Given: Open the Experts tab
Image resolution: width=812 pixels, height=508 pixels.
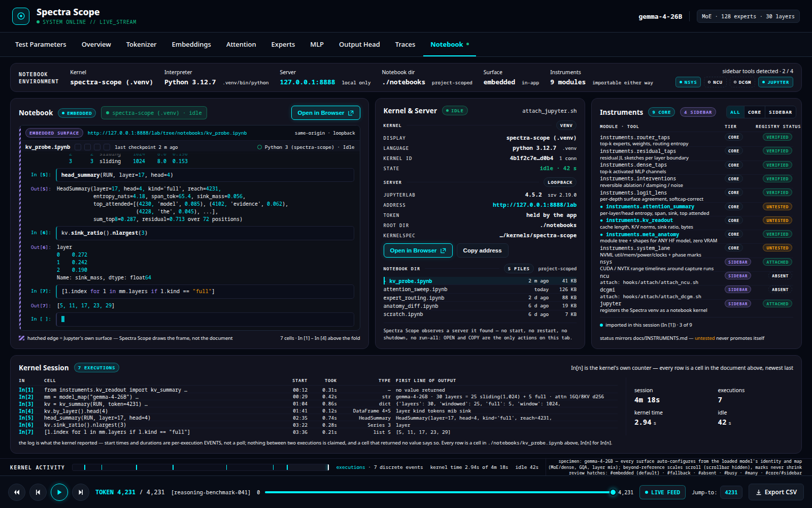Looking at the screenshot, I should click(x=283, y=45).
